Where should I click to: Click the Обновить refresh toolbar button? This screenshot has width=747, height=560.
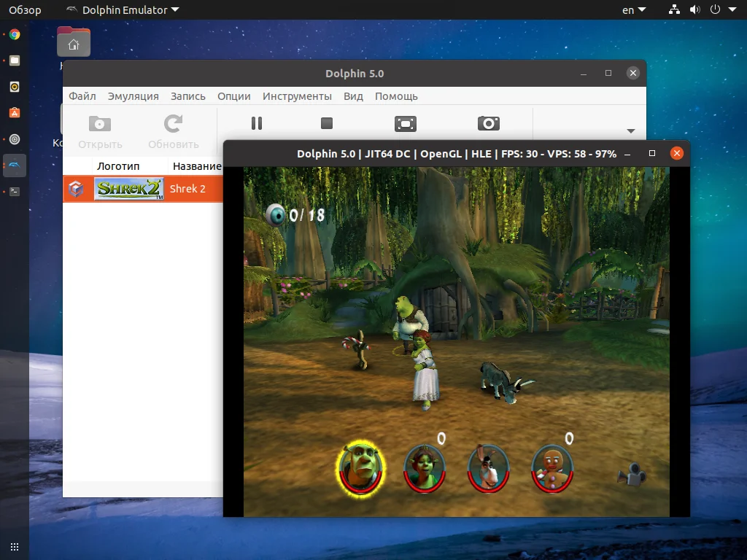174,132
